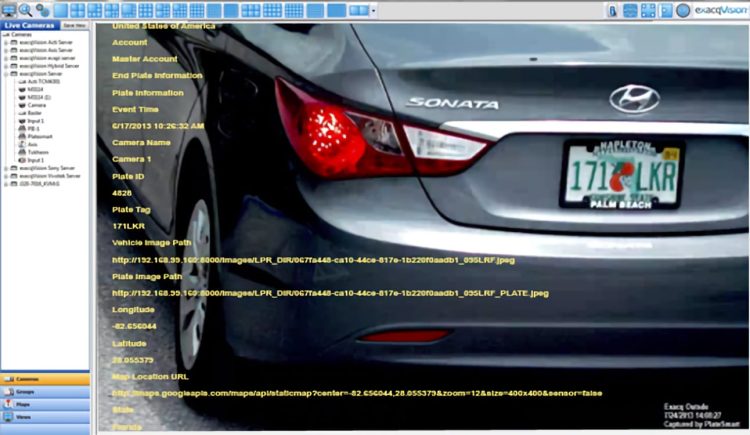
Task: Click the 'Longitude' overlay label
Action: click(x=133, y=310)
